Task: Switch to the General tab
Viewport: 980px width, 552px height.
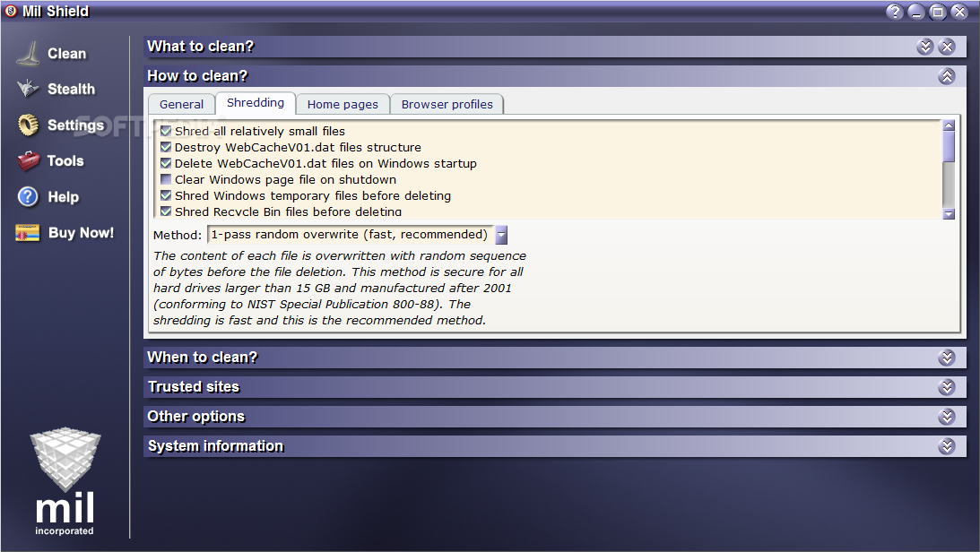Action: click(181, 104)
